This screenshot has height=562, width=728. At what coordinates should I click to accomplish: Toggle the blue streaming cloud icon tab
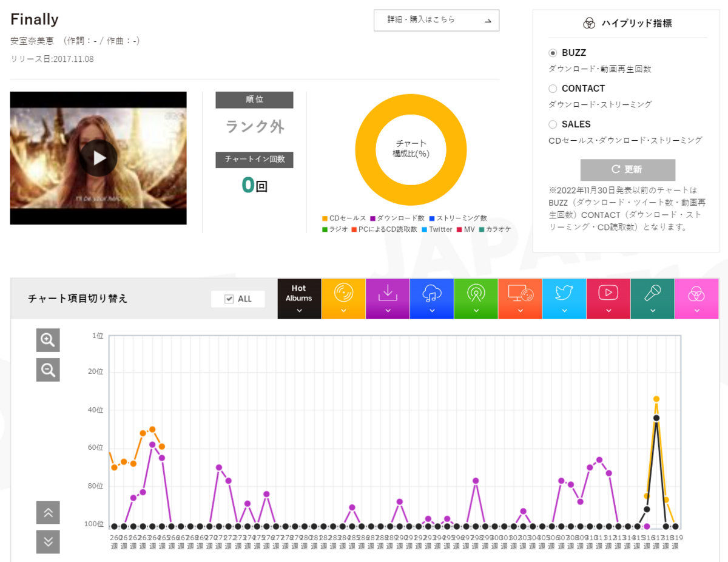[x=432, y=299]
